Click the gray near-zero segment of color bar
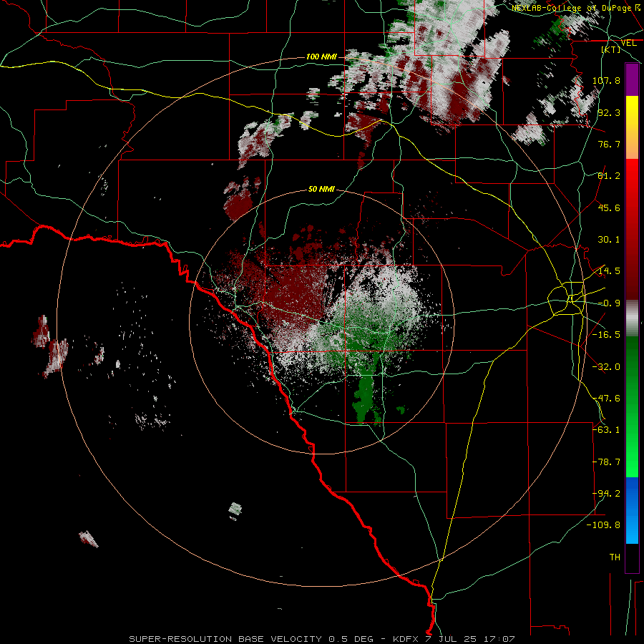The width and height of the screenshot is (644, 644). 632,318
